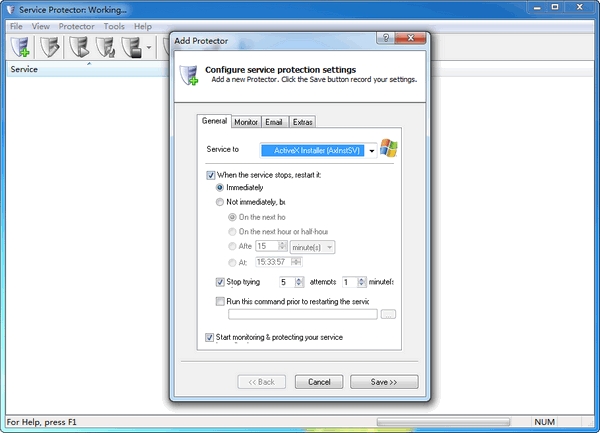
Task: Toggle 'When the service stops, restart it' checkbox
Action: [210, 175]
